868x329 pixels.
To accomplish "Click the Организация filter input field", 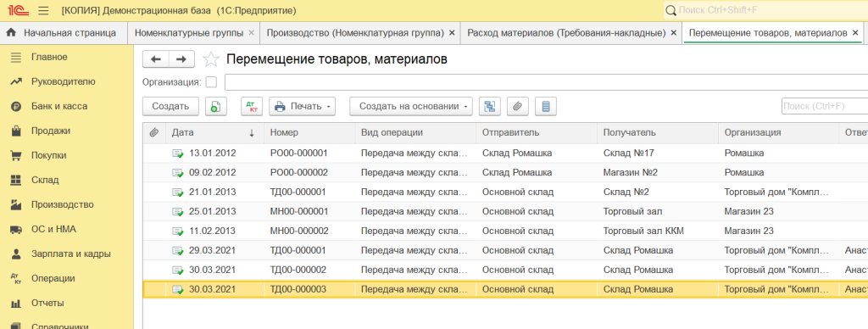I will 546,82.
